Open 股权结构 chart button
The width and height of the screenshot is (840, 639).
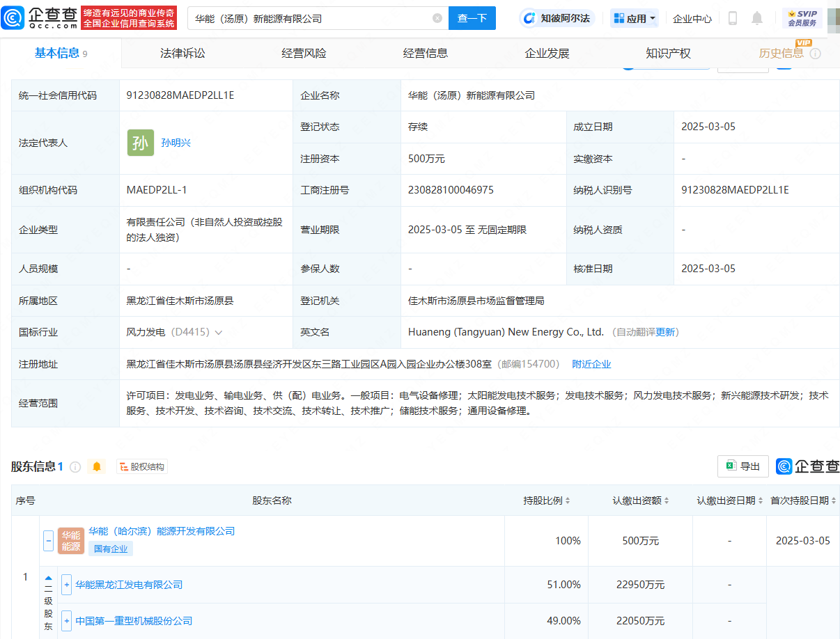click(x=142, y=467)
